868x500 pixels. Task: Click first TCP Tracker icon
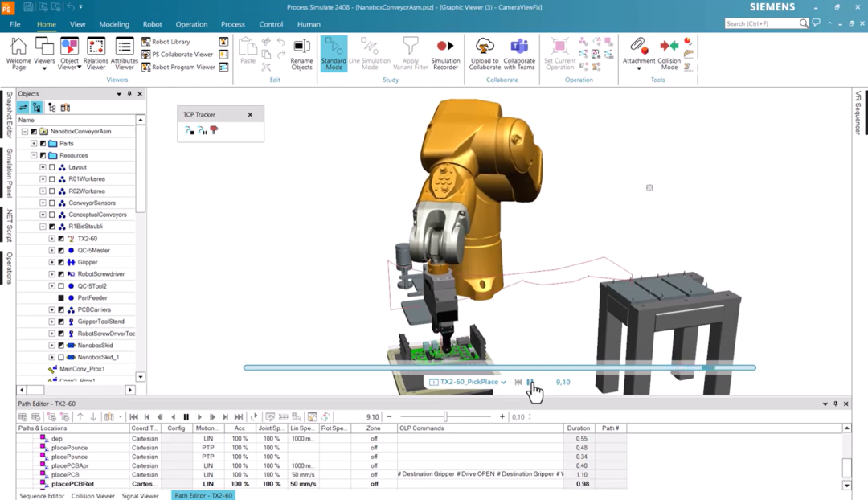tap(190, 130)
